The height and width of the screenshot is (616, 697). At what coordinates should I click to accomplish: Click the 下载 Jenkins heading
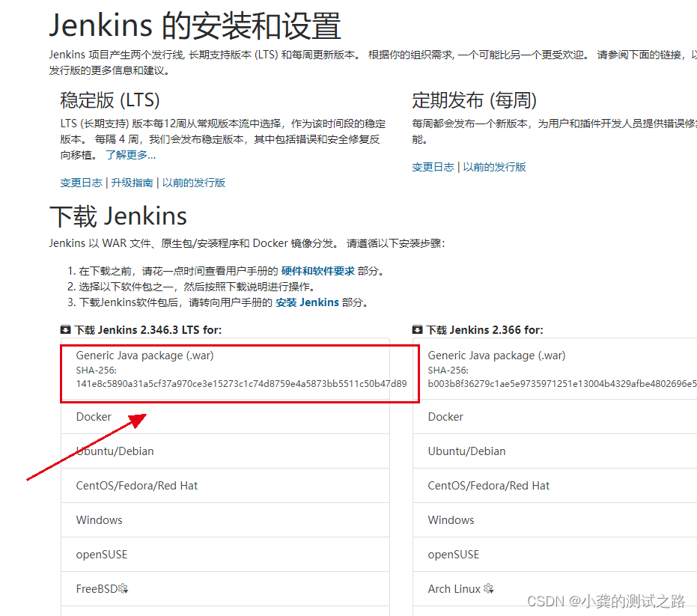tap(118, 216)
